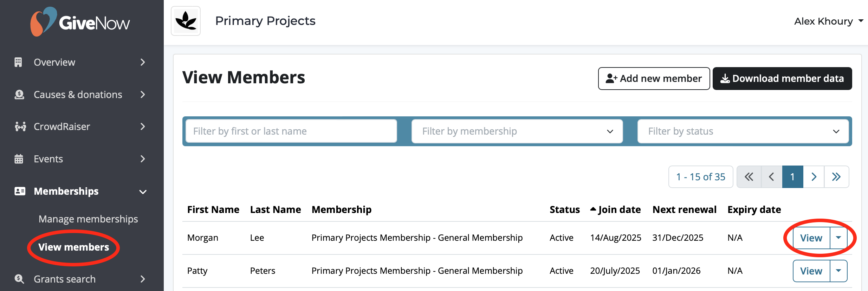Click the CrowdRaiser people icon
Screen dimensions: 868x291
pyautogui.click(x=20, y=127)
